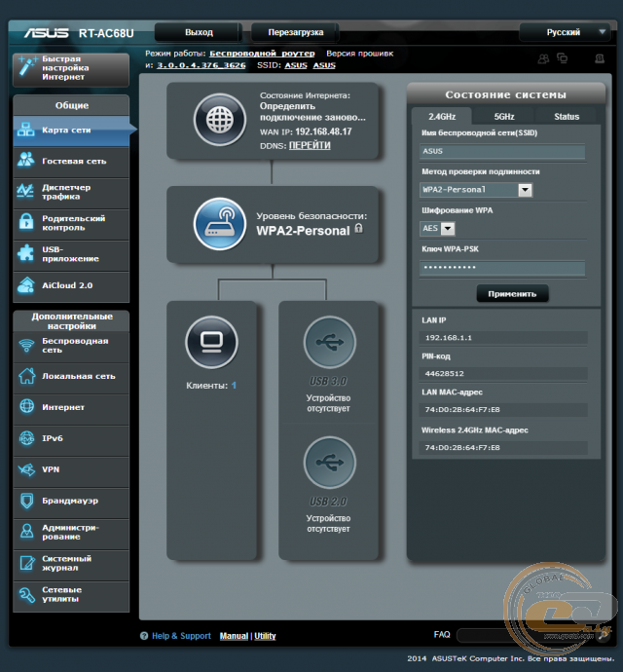Click the Перезагрузка reboot button
This screenshot has height=672, width=623.
(x=295, y=32)
